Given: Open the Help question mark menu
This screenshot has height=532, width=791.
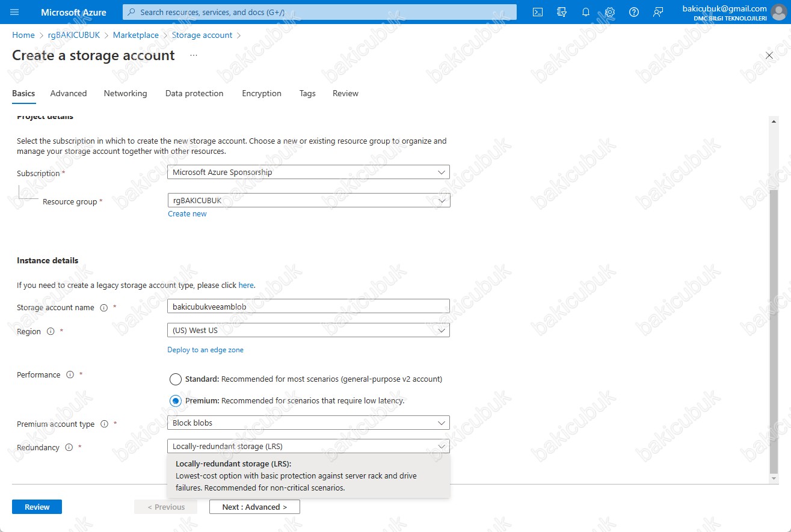Looking at the screenshot, I should pos(634,12).
